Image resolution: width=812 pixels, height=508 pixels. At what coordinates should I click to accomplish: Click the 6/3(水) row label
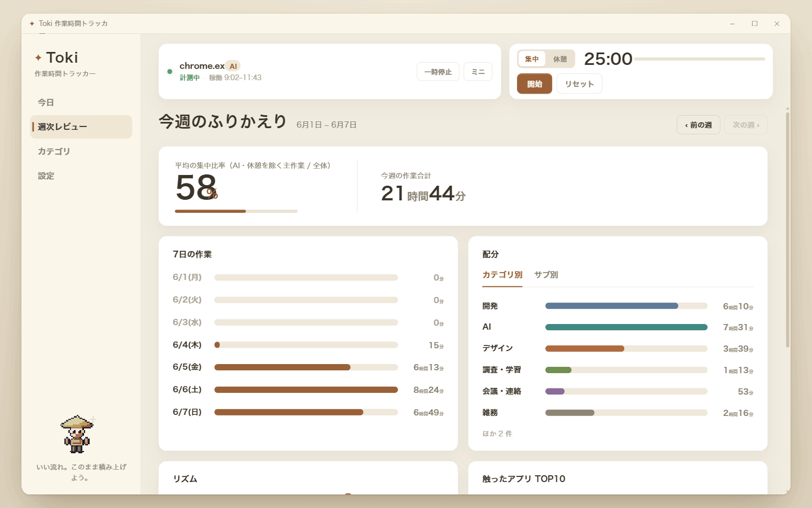click(x=187, y=322)
